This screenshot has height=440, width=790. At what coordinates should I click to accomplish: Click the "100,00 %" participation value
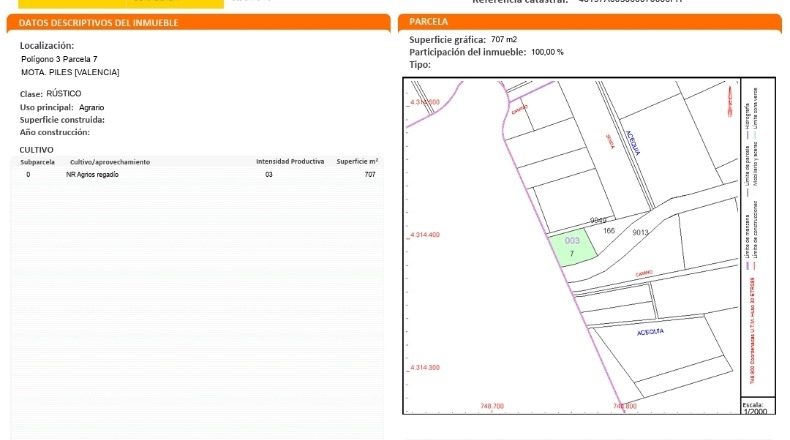click(548, 52)
